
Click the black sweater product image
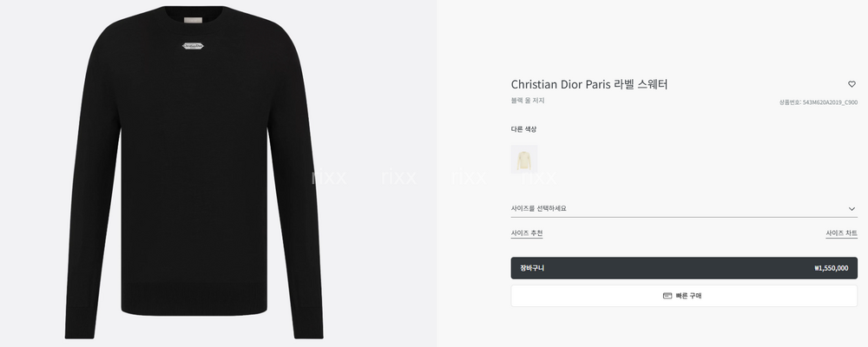191,173
